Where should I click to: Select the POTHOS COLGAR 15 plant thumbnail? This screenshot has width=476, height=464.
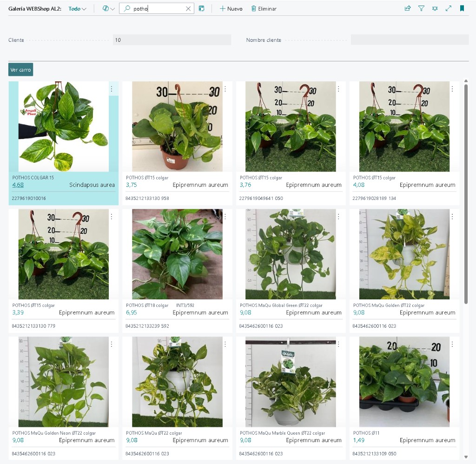pos(63,126)
